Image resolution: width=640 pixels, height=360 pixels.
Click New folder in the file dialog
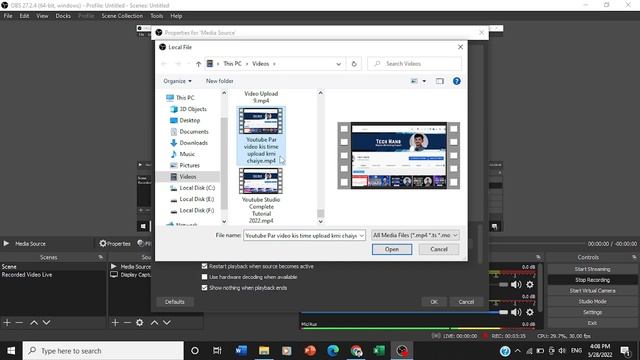(x=220, y=81)
